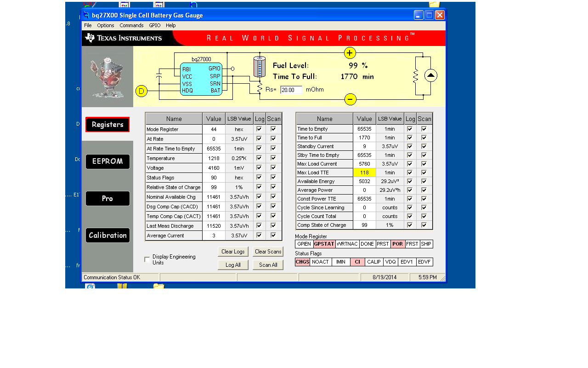Click the POR mode register flag
The width and height of the screenshot is (588, 368).
click(398, 244)
